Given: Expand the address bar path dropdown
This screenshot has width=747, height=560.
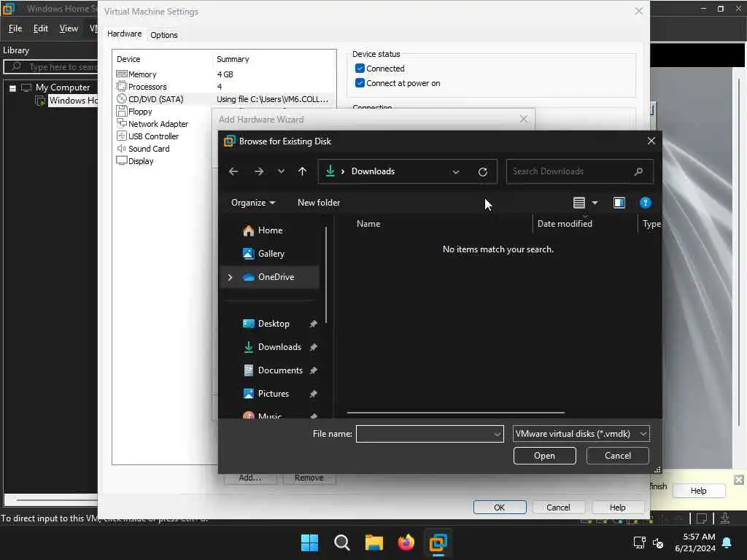Looking at the screenshot, I should pyautogui.click(x=456, y=172).
